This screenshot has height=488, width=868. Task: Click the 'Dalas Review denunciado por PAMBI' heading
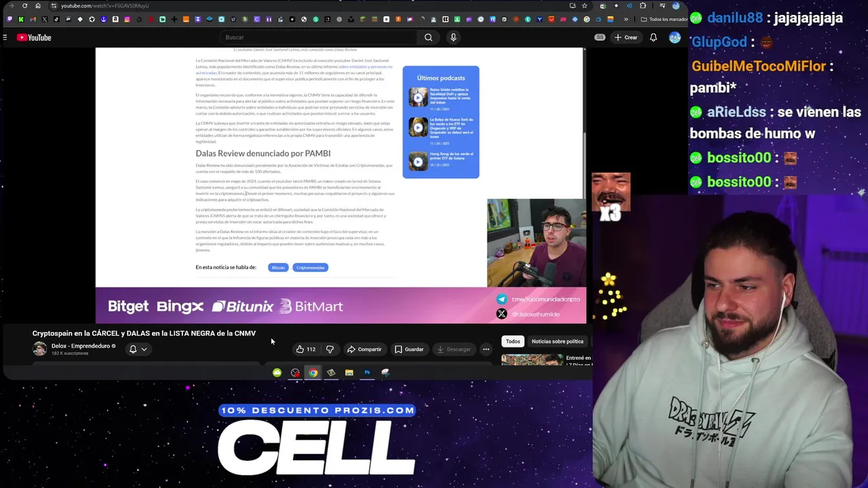pos(263,153)
